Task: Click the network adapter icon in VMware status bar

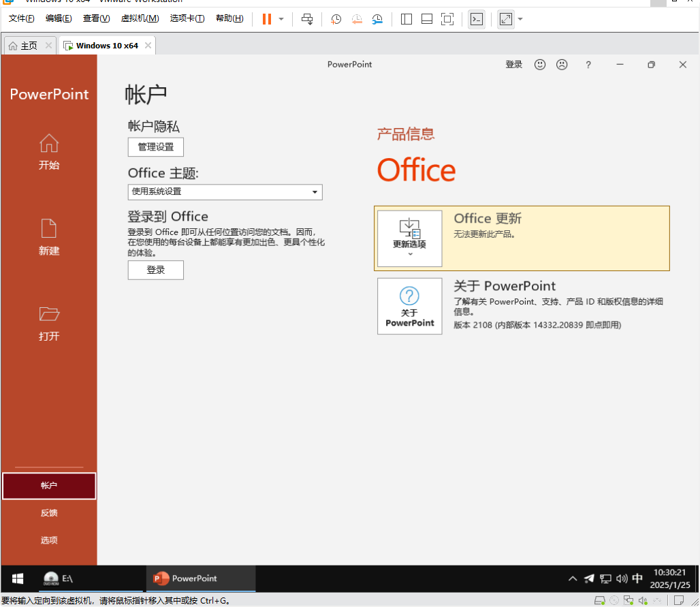Action: (x=629, y=600)
